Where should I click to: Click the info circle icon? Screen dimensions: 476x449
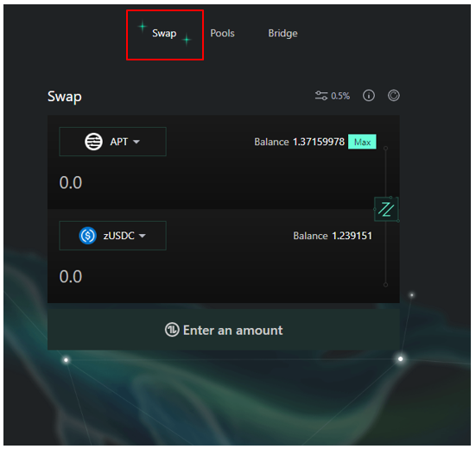click(x=369, y=96)
